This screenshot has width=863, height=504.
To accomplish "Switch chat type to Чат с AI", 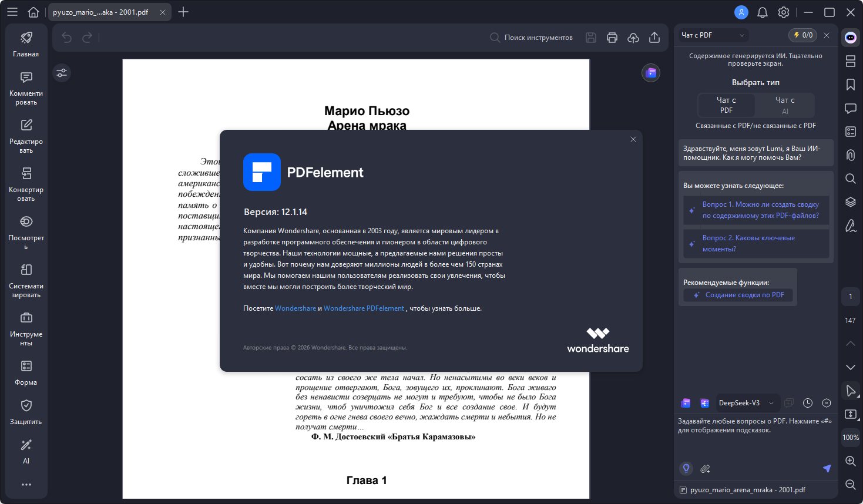I will (785, 105).
